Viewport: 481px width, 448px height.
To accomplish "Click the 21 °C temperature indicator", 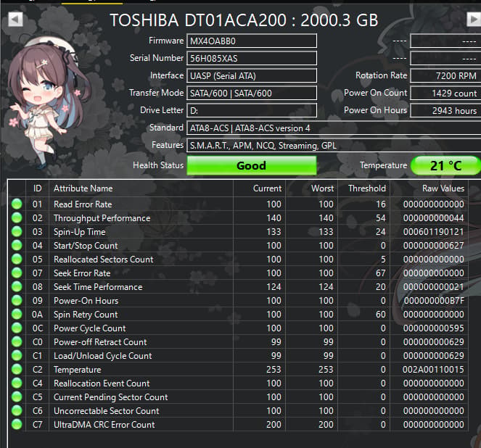I will click(445, 165).
